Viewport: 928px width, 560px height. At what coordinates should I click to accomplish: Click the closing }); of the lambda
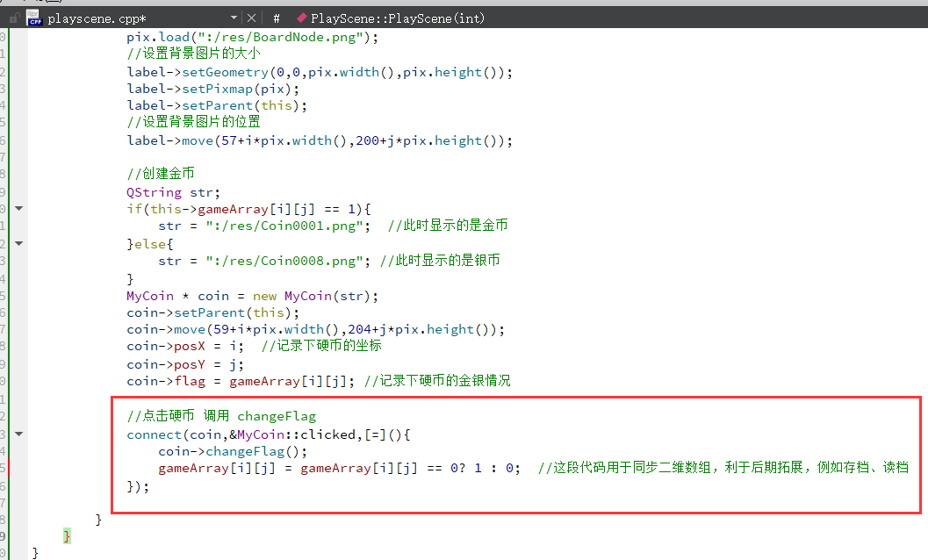tap(138, 486)
